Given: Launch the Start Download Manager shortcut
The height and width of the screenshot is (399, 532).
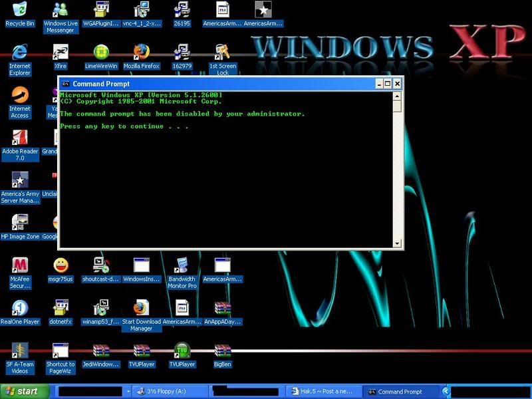Looking at the screenshot, I should click(x=142, y=315).
